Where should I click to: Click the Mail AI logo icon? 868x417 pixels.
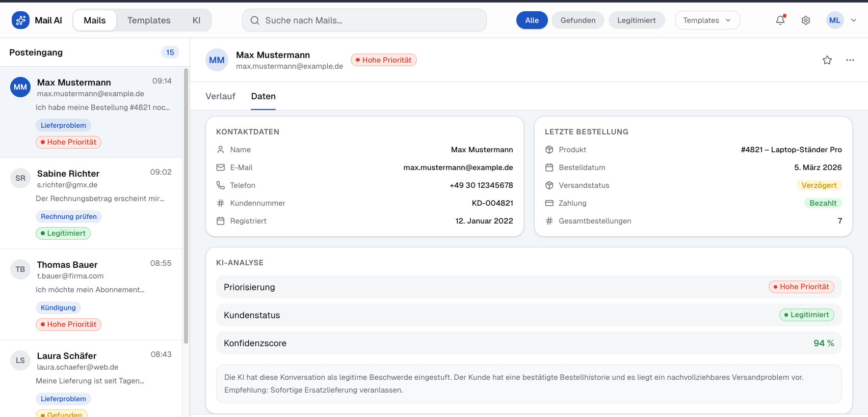tap(20, 20)
